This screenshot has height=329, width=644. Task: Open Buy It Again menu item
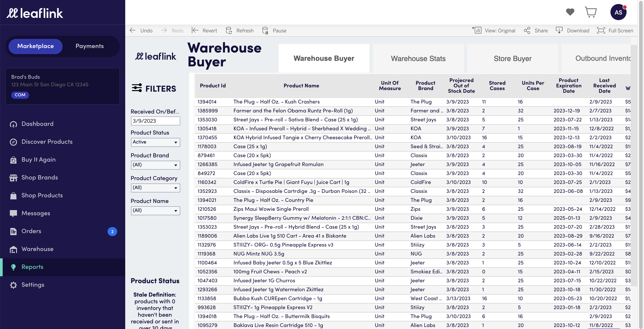[38, 160]
